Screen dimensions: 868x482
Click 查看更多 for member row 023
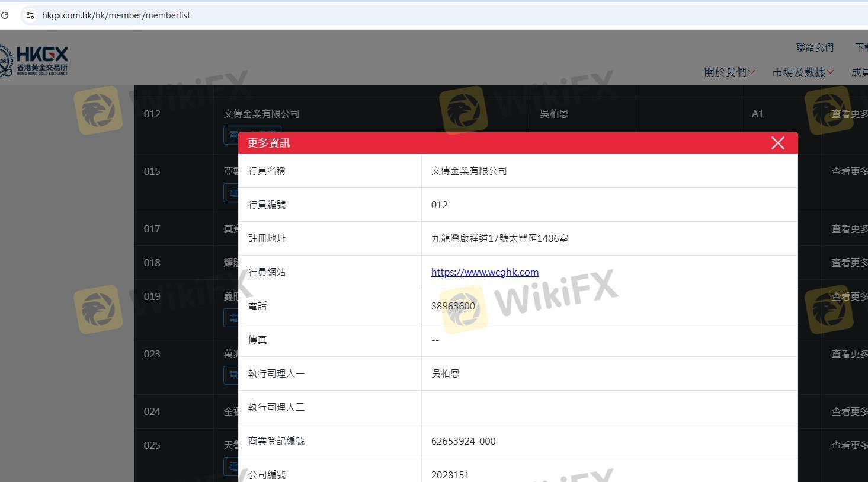coord(850,354)
